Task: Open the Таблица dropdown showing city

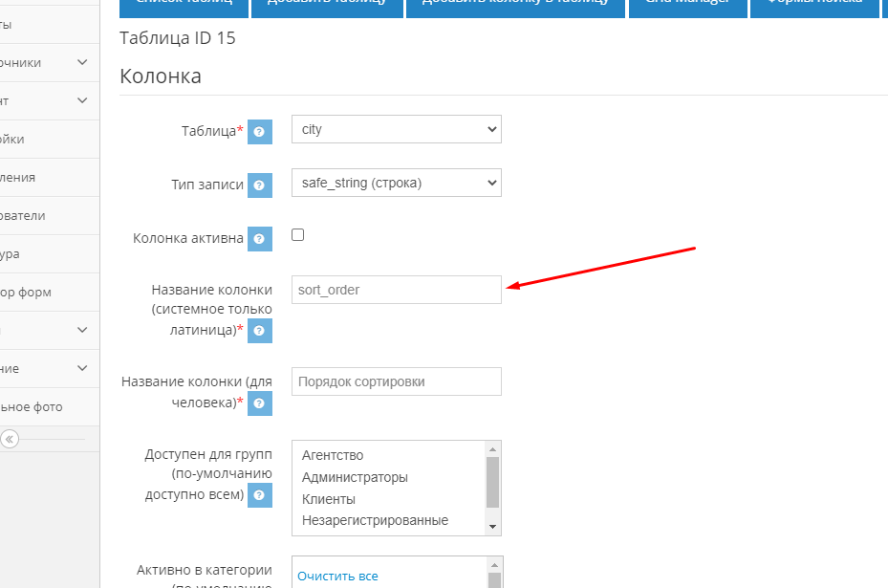Action: [x=396, y=129]
